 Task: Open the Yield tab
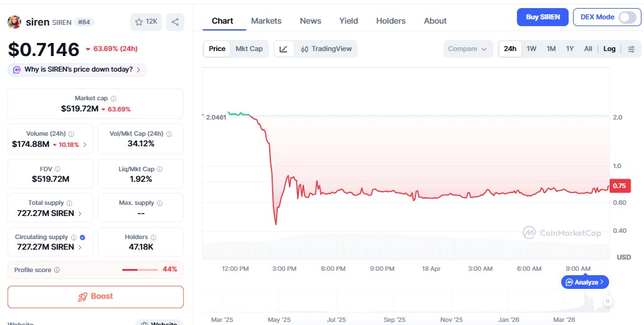coord(349,21)
